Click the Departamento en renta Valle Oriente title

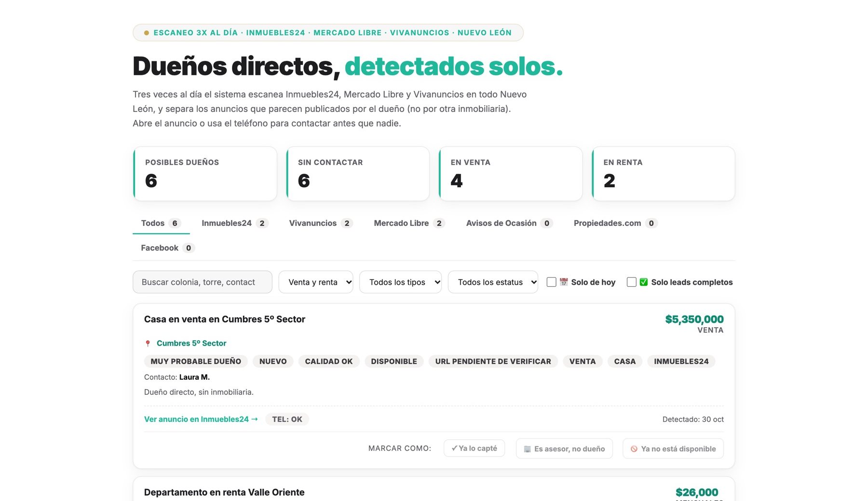tap(224, 492)
